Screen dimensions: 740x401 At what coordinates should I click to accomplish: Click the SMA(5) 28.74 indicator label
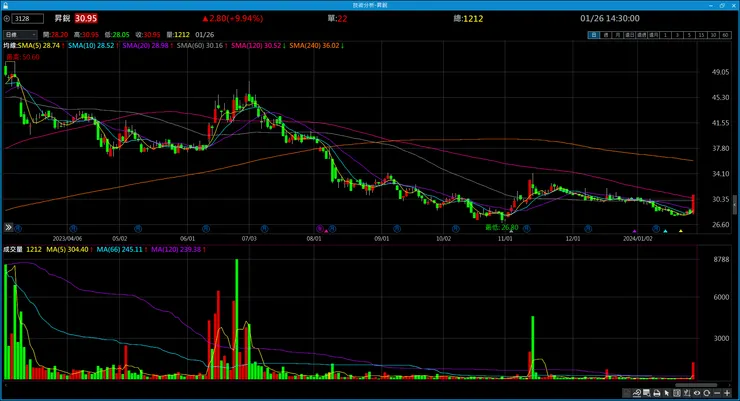click(x=41, y=45)
